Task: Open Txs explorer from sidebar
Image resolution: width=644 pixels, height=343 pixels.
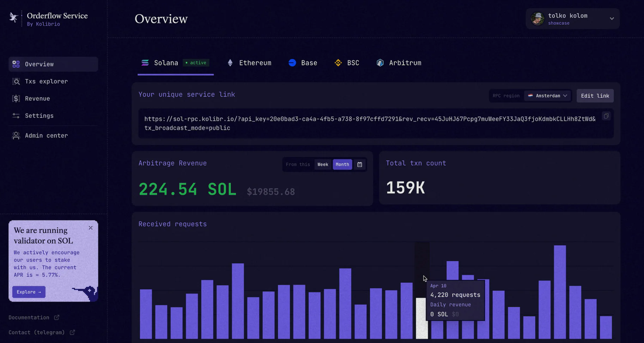Action: point(53,82)
